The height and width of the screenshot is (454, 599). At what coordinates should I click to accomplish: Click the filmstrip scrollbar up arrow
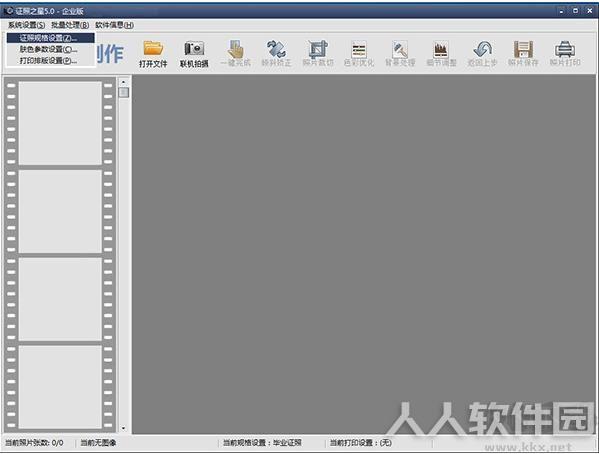(123, 82)
